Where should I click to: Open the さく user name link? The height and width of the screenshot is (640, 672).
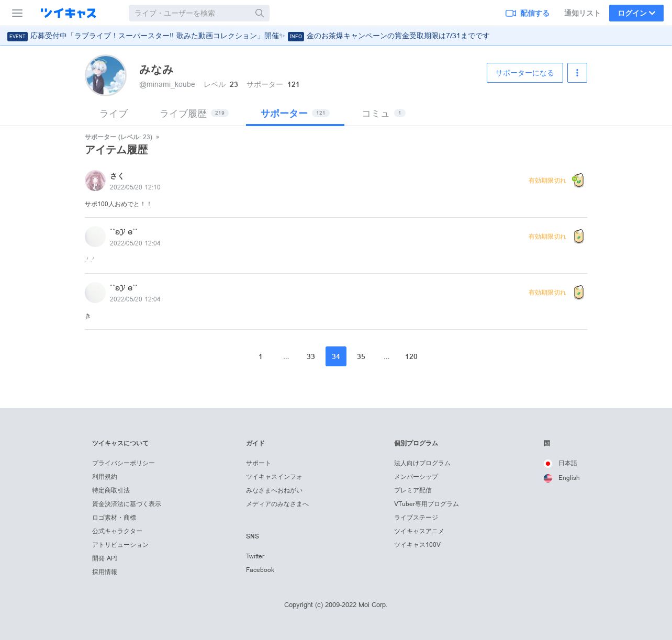(x=117, y=176)
